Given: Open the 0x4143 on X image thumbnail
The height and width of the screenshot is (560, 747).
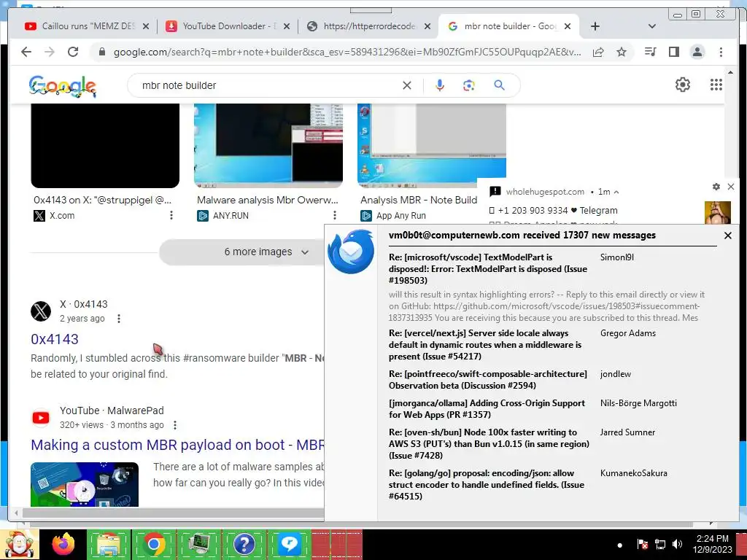Looking at the screenshot, I should pos(105,145).
